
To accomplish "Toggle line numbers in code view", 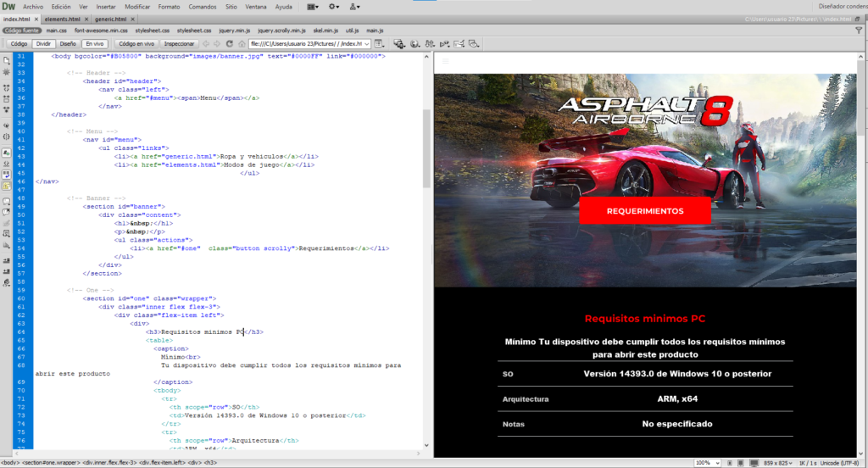I will pos(7,153).
